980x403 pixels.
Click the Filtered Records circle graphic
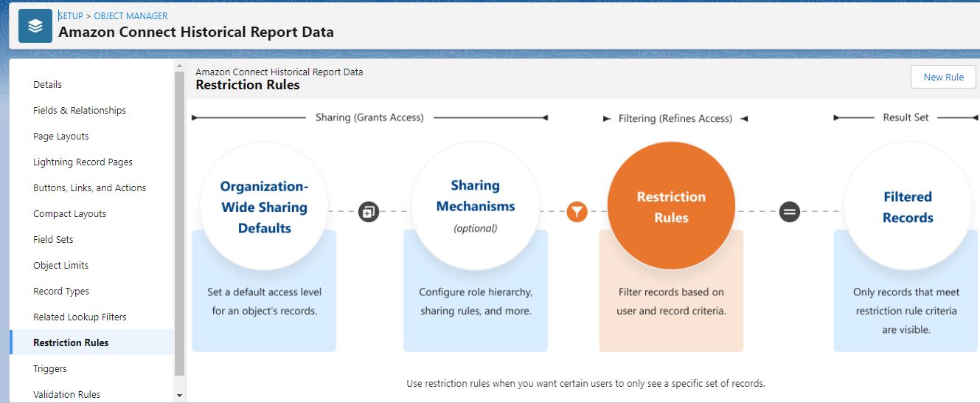pos(907,207)
